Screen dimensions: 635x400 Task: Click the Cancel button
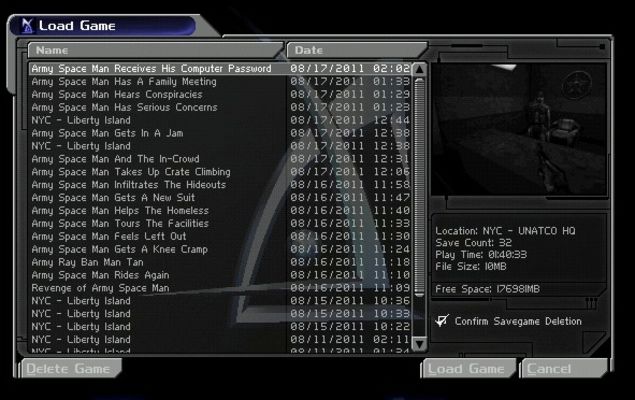pyautogui.click(x=565, y=369)
